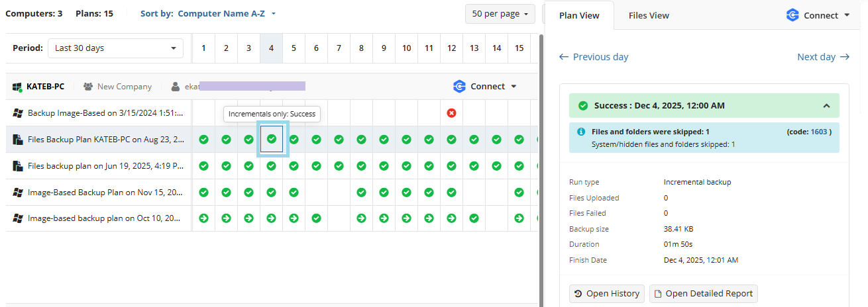868x307 pixels.
Task: Open the 50 per page dropdown
Action: tap(500, 14)
